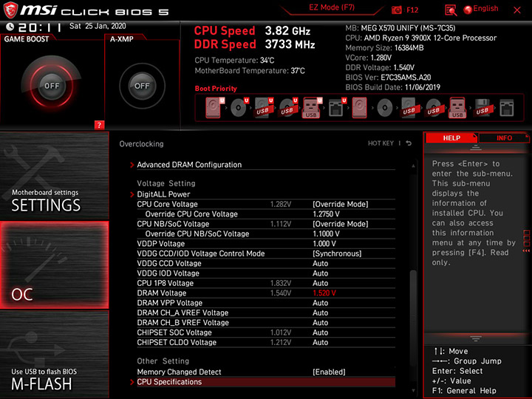The width and height of the screenshot is (532, 399).
Task: Click the MSI dragon shield logo
Action: coord(10,10)
